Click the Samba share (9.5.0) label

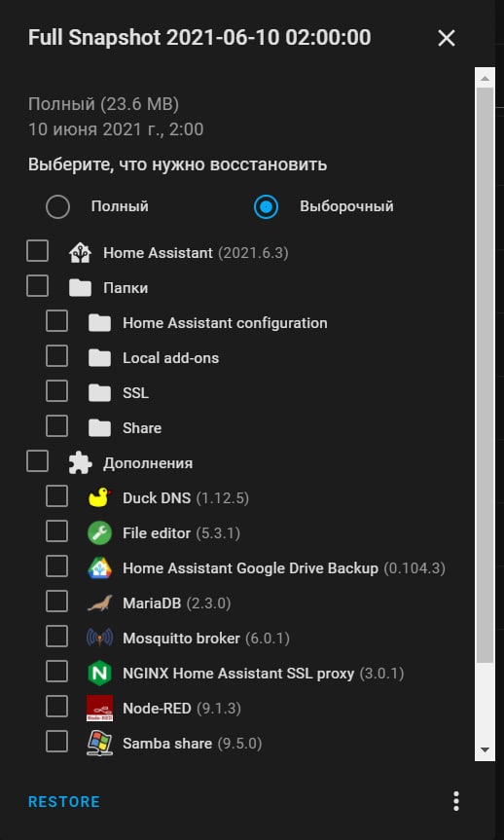[193, 744]
